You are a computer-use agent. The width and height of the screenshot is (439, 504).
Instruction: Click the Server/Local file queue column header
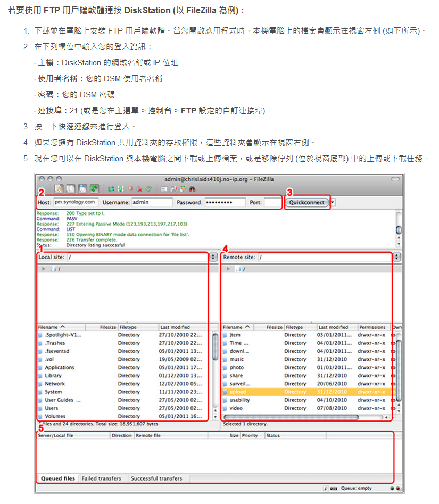[73, 435]
